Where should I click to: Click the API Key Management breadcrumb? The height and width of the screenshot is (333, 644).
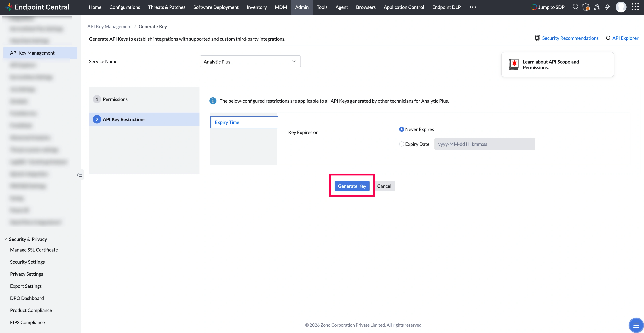point(110,27)
